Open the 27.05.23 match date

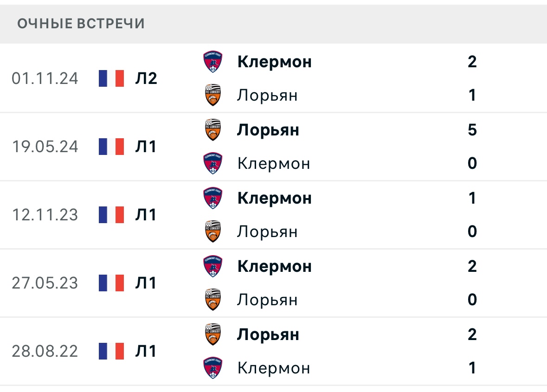(45, 283)
